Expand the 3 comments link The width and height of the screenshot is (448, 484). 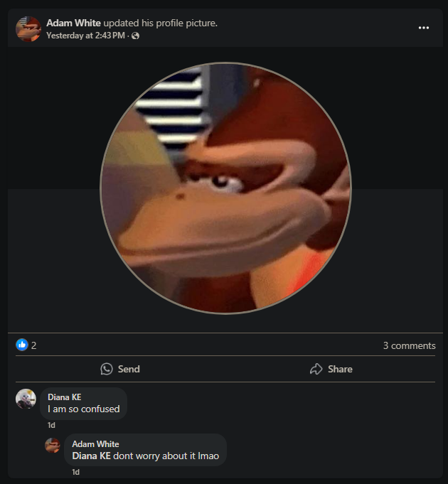[x=409, y=345]
